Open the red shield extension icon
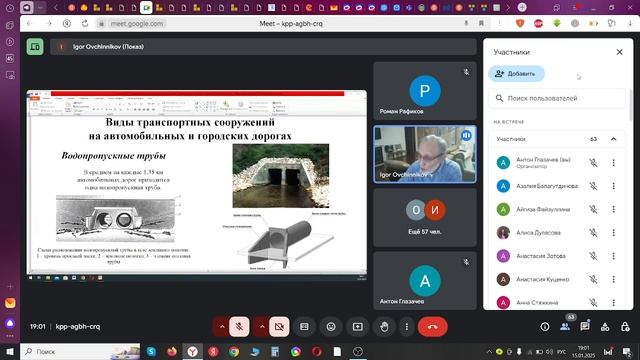This screenshot has width=640, height=360. tap(520, 24)
